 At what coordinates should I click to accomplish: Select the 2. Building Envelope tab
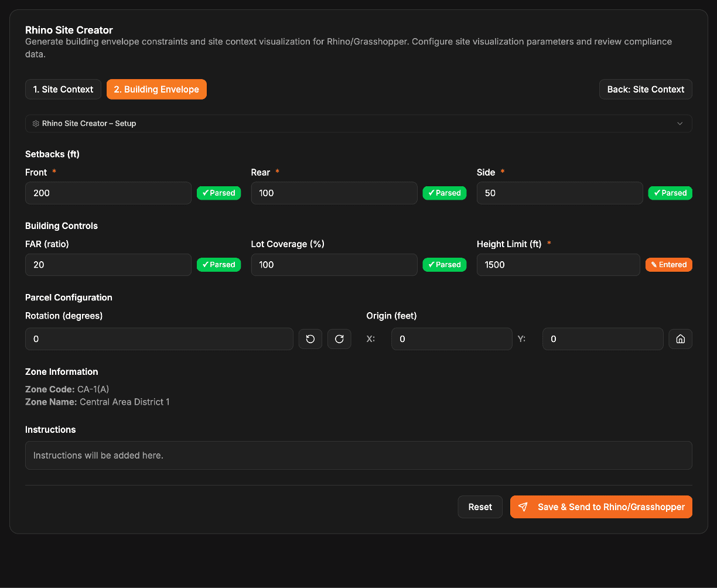click(x=156, y=90)
